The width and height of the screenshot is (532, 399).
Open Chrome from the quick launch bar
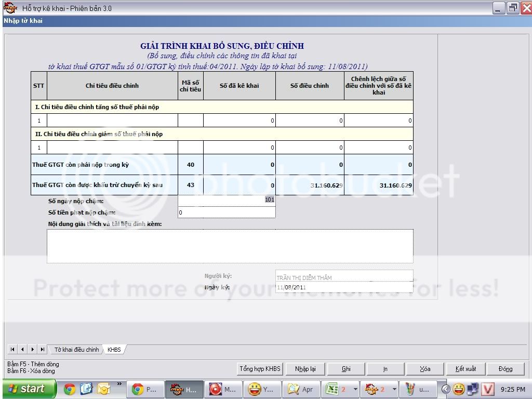(x=70, y=389)
